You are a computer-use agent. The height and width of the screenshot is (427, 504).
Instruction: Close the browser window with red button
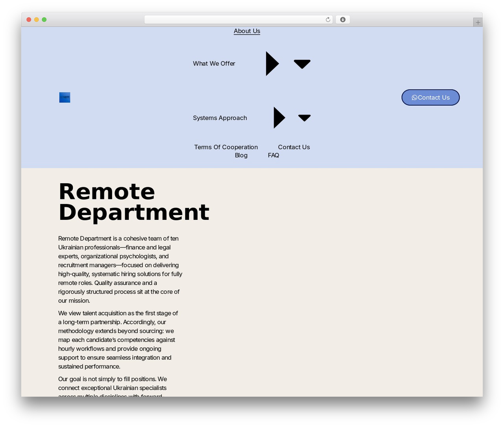point(29,20)
